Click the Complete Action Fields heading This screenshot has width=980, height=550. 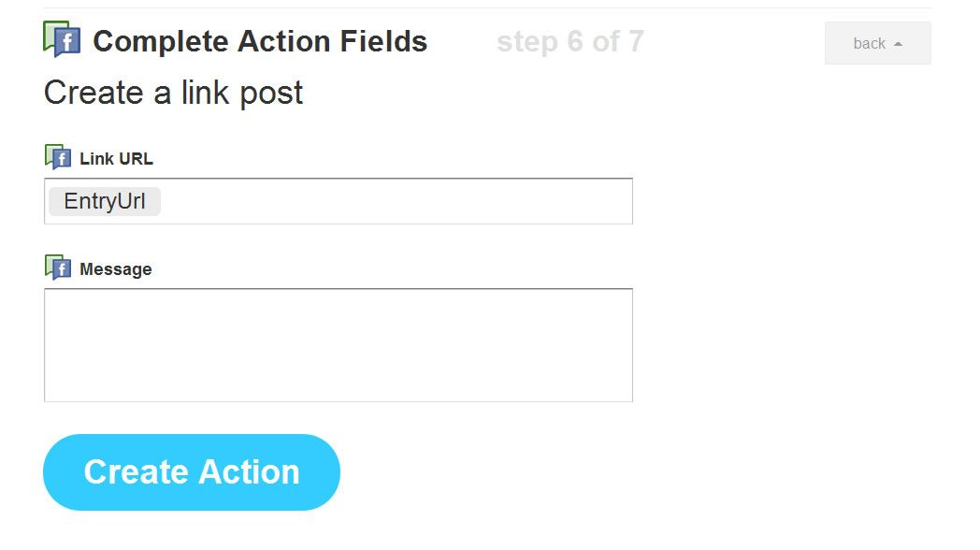(260, 41)
